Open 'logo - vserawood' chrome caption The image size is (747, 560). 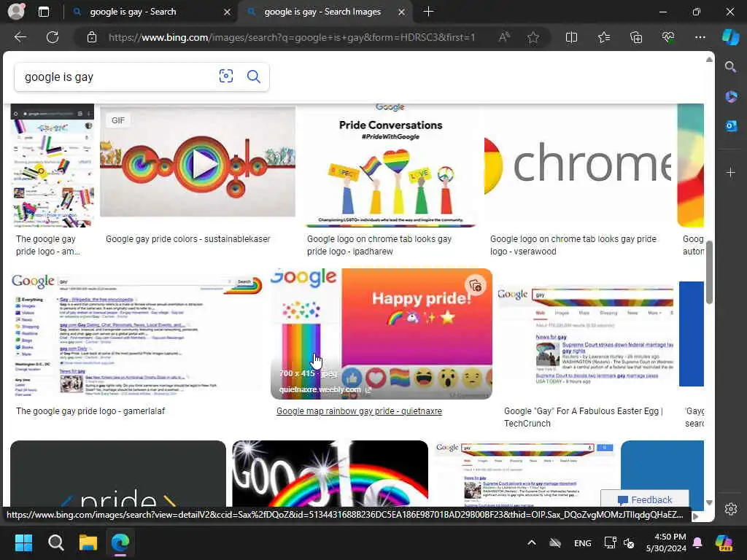[573, 245]
